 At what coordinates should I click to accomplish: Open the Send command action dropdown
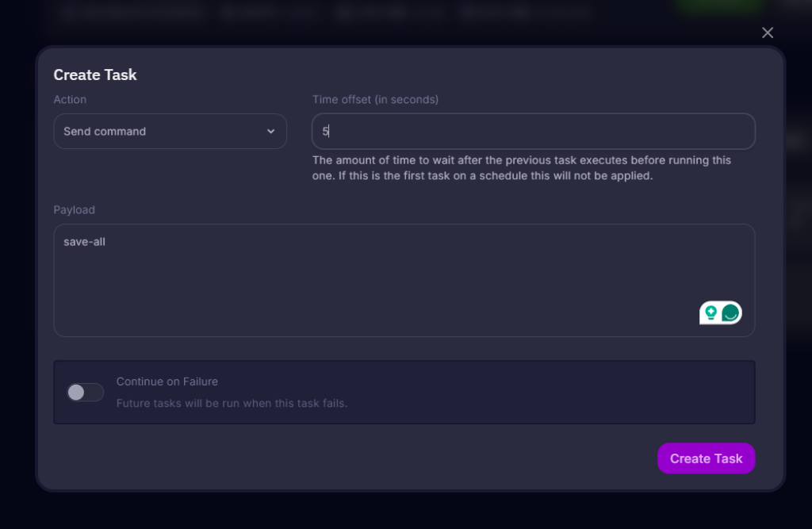[x=170, y=132]
